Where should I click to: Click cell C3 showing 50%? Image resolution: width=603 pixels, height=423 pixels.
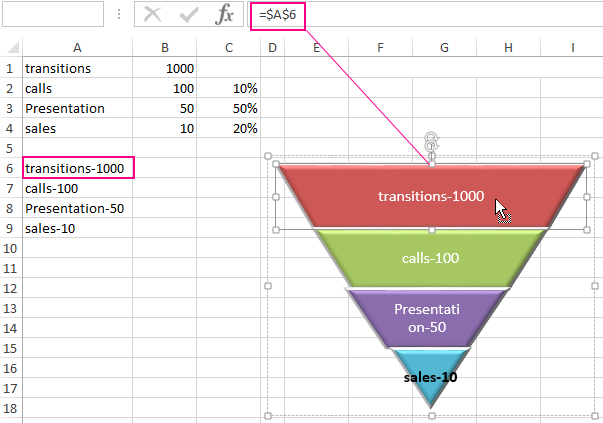pyautogui.click(x=229, y=108)
